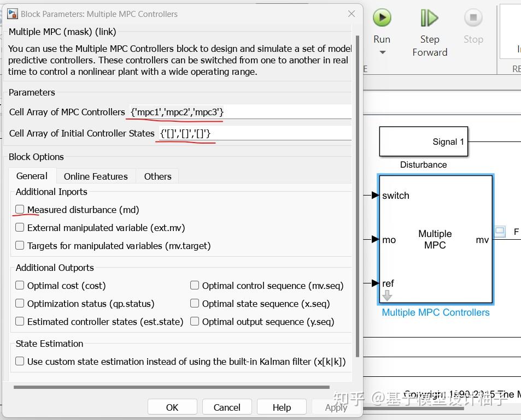Click the Run simulation icon
This screenshot has width=521, height=420.
[x=382, y=17]
